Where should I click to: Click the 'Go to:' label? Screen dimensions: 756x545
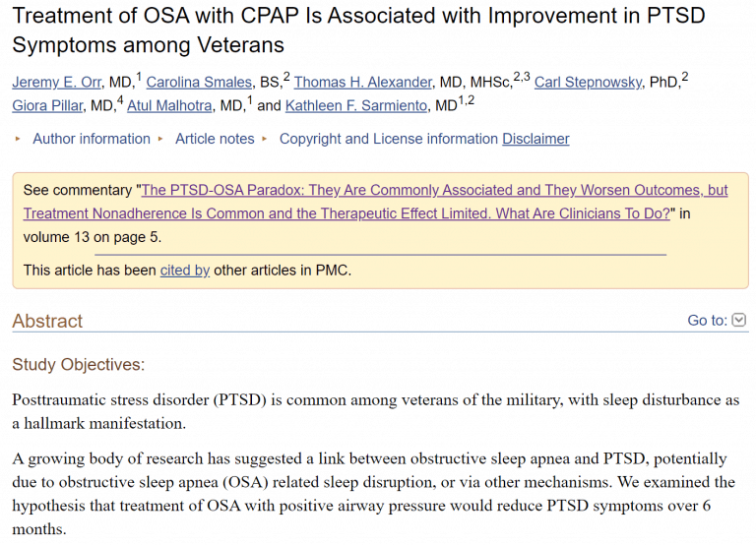tap(707, 320)
